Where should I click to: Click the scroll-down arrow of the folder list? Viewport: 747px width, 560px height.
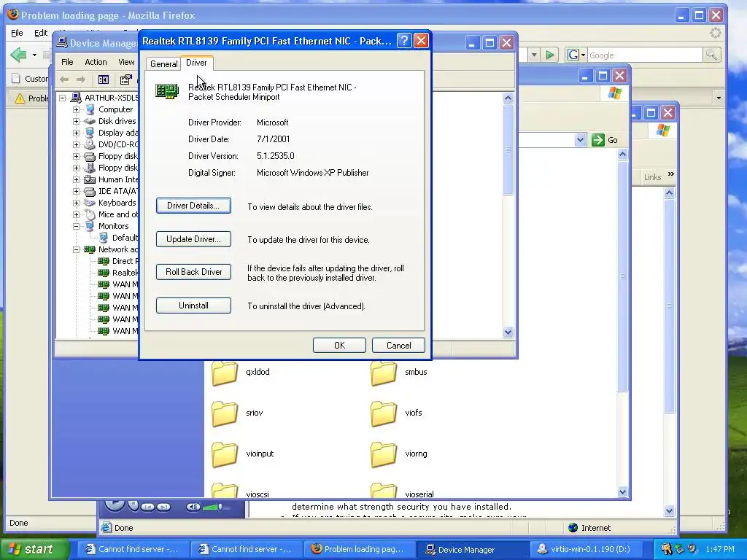click(622, 492)
